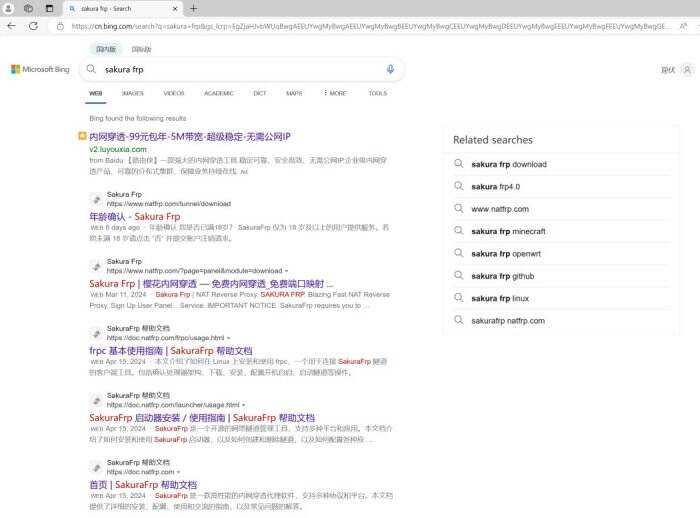Click the address bar URL
This screenshot has height=518, width=700.
371,26
